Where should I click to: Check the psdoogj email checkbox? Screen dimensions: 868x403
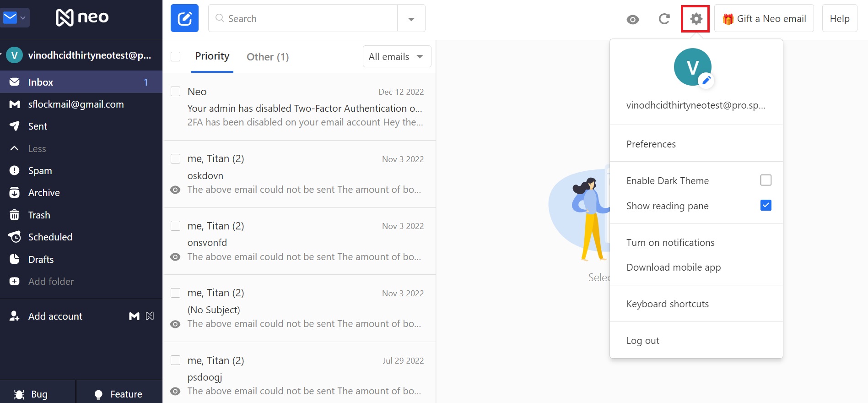pos(175,360)
